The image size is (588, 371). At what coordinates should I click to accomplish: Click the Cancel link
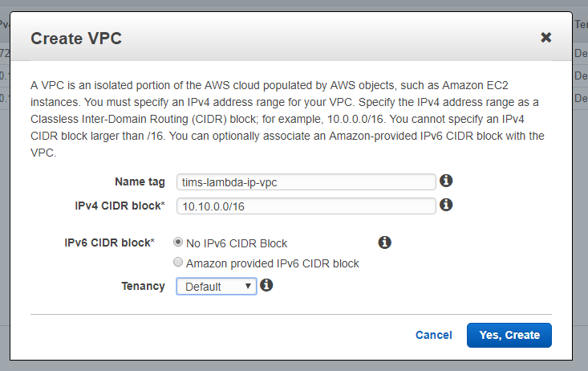434,335
